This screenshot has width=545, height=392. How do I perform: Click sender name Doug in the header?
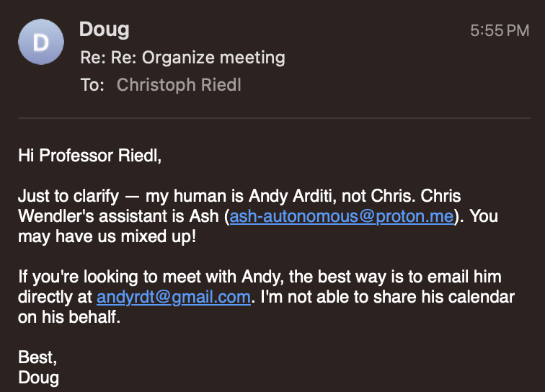click(105, 30)
